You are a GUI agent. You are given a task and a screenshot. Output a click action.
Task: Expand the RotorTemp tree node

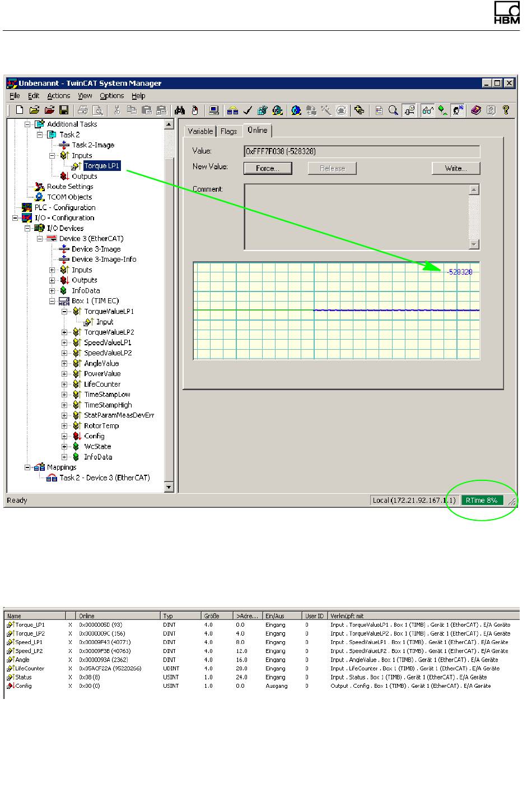coord(64,426)
